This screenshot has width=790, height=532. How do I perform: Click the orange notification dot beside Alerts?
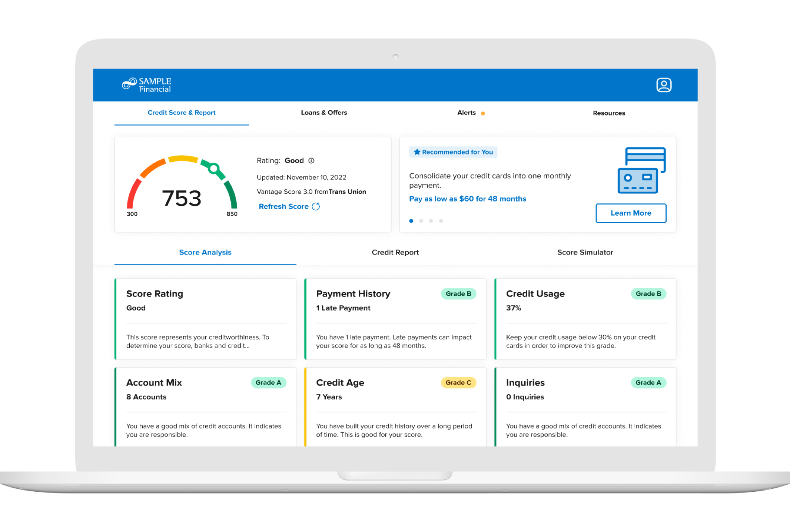click(x=483, y=113)
